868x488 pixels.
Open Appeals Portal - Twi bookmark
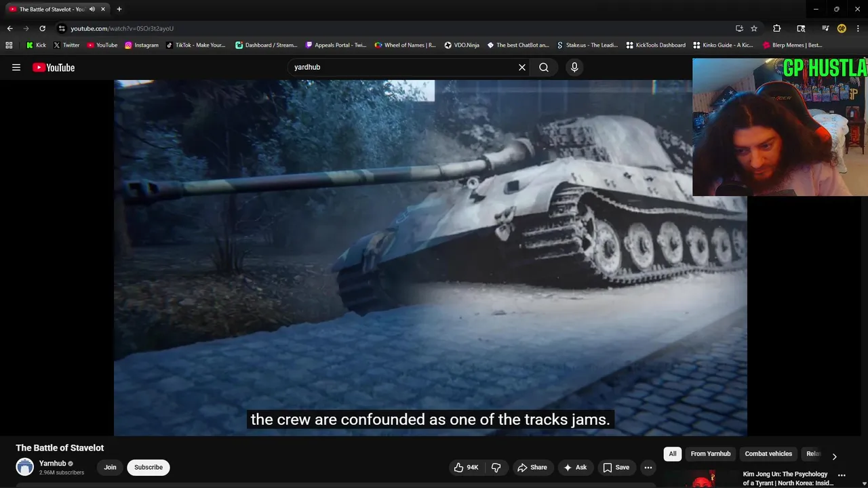[336, 45]
